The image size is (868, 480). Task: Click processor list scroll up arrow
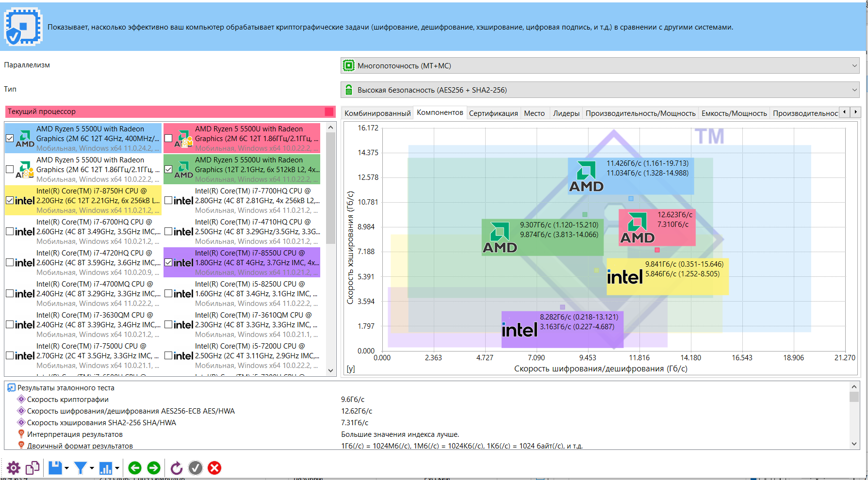(x=331, y=128)
